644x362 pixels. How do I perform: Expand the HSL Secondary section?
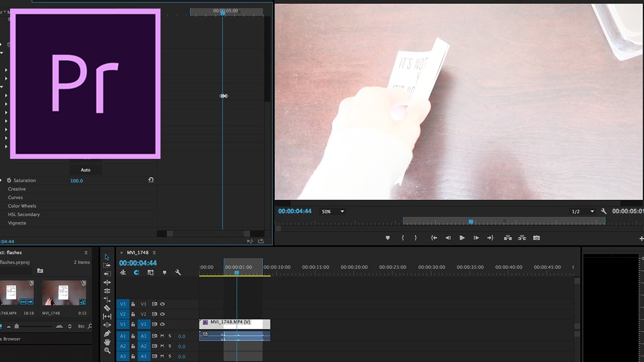[24, 215]
